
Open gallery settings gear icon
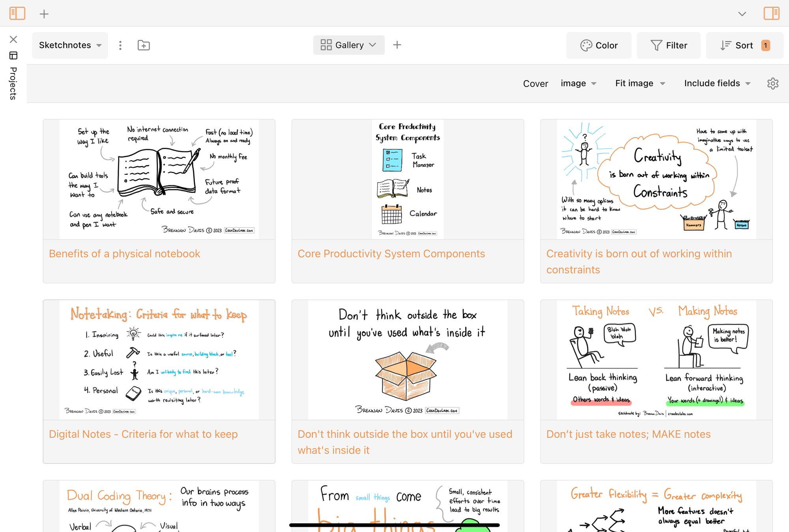(x=773, y=83)
